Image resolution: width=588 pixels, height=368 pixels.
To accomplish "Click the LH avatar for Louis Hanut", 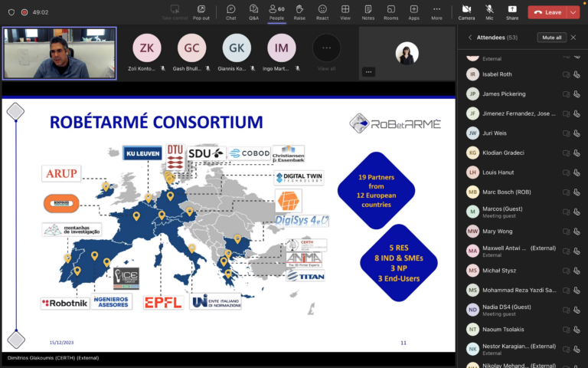I will click(x=472, y=172).
